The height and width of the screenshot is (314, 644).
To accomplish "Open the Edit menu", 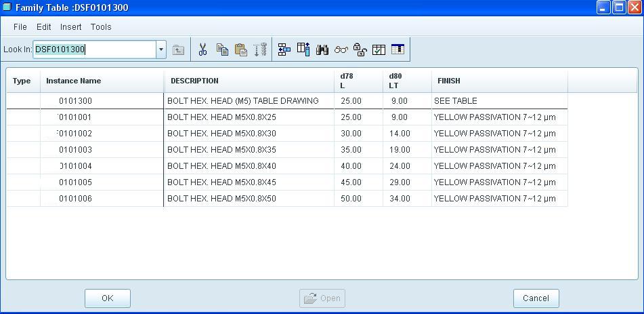I will [43, 26].
